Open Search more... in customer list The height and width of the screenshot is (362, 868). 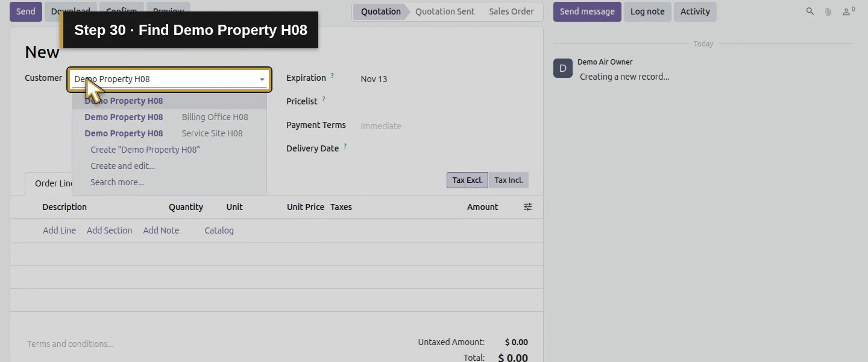(x=169, y=182)
